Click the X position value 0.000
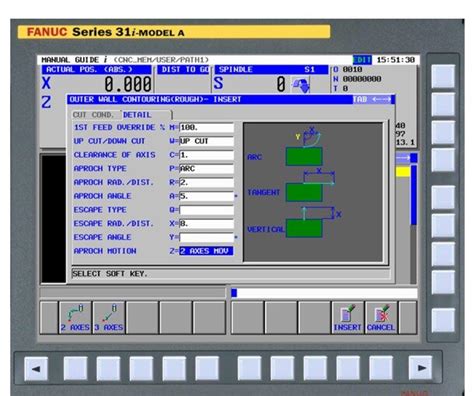This screenshot has height=396, width=474. [x=128, y=84]
